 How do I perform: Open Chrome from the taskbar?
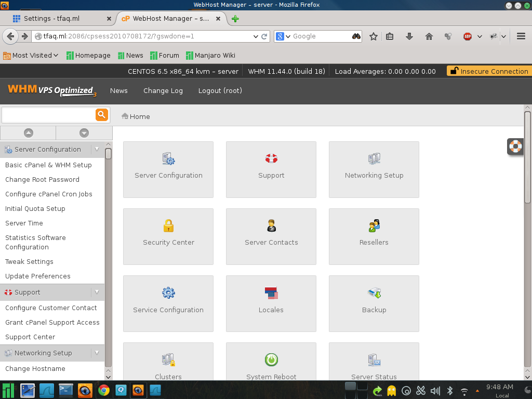[x=104, y=390]
